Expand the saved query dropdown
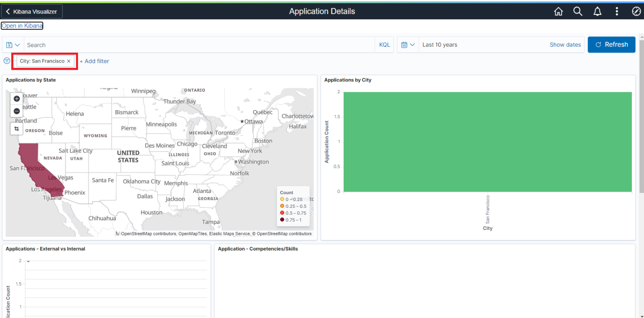This screenshot has width=644, height=318. click(x=13, y=45)
